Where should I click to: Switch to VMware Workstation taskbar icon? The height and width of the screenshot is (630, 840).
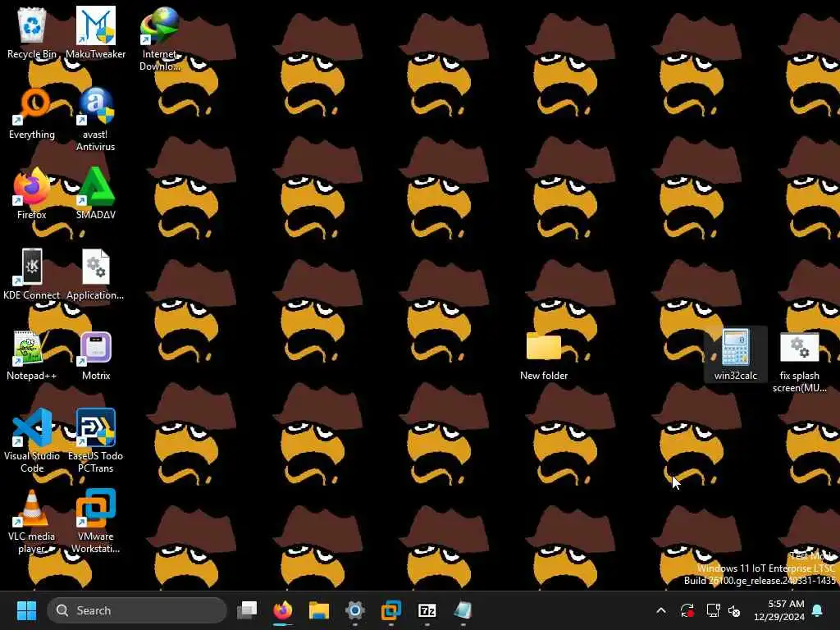click(x=391, y=610)
